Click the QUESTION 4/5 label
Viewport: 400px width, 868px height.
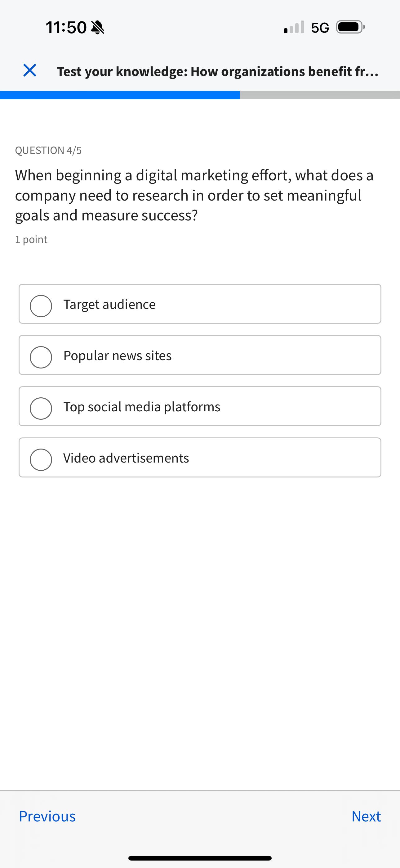click(x=49, y=150)
